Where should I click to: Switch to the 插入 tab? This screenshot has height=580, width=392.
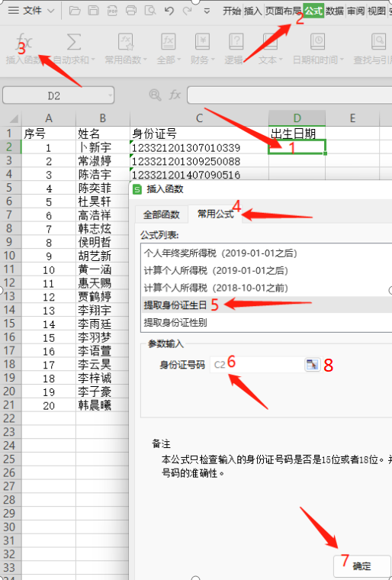pos(253,11)
